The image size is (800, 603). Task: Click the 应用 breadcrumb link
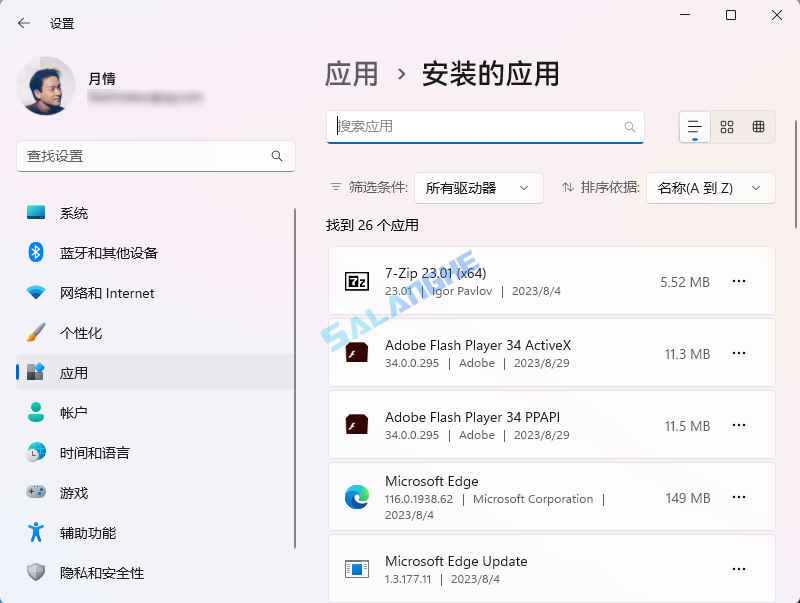pos(355,74)
